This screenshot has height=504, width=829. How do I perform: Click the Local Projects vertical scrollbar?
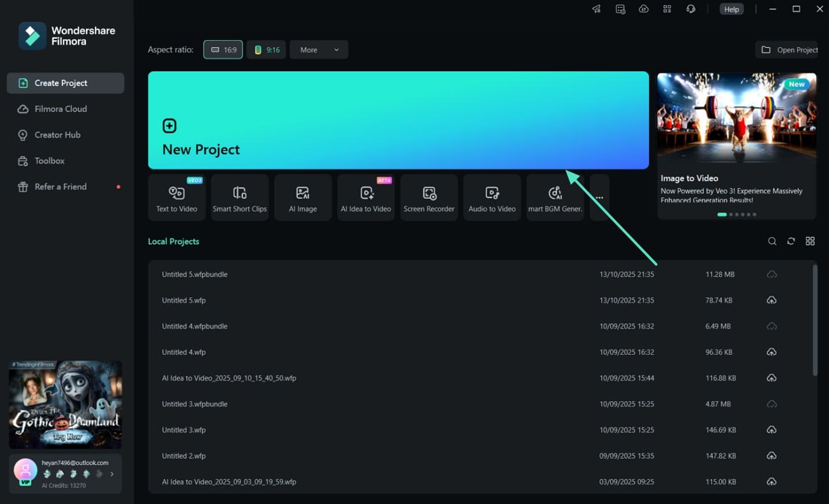click(x=814, y=320)
